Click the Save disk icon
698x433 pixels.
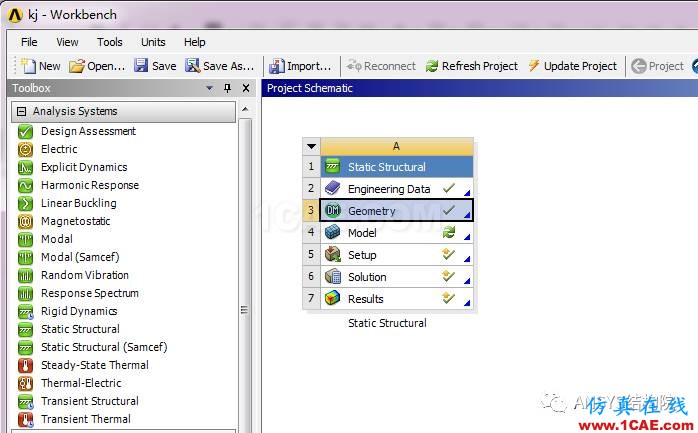142,66
